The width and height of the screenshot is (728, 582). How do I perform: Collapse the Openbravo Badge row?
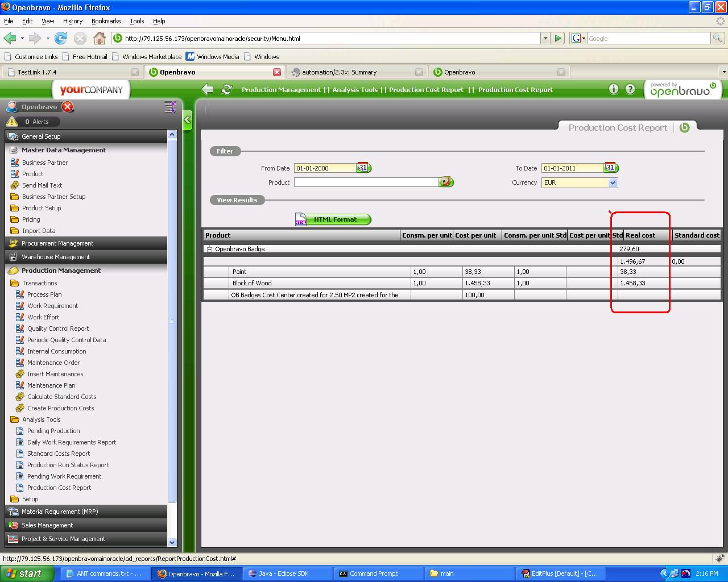coord(209,249)
